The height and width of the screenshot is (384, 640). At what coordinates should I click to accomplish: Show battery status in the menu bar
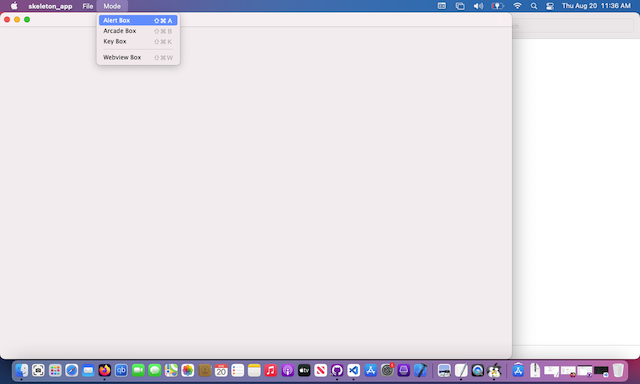[498, 6]
